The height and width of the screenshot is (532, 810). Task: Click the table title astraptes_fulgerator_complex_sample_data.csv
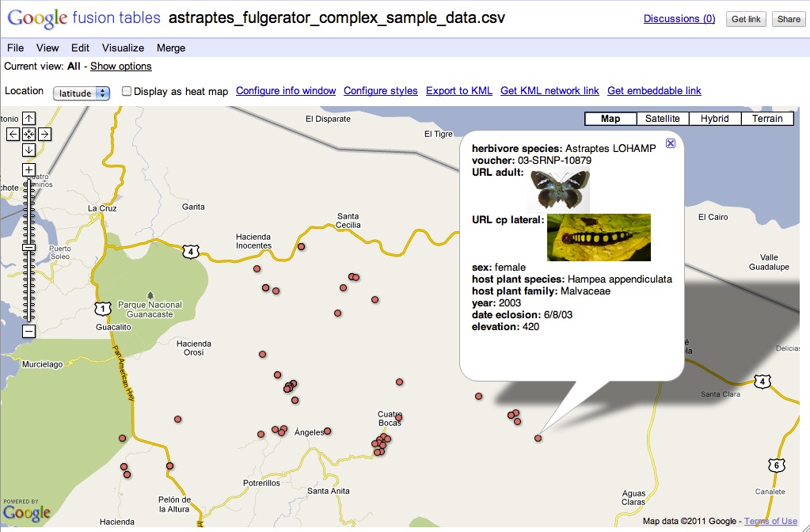click(337, 18)
